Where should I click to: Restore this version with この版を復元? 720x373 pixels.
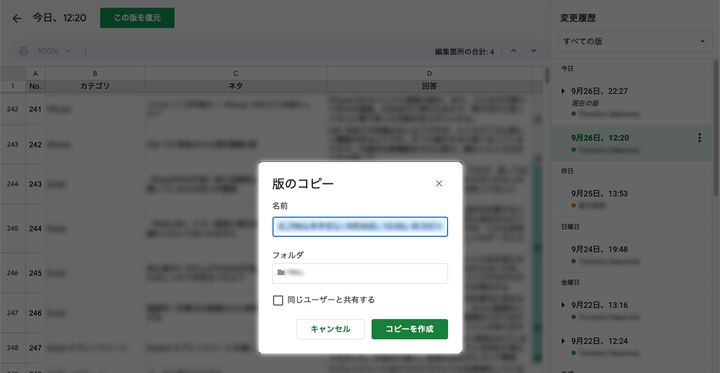(137, 18)
